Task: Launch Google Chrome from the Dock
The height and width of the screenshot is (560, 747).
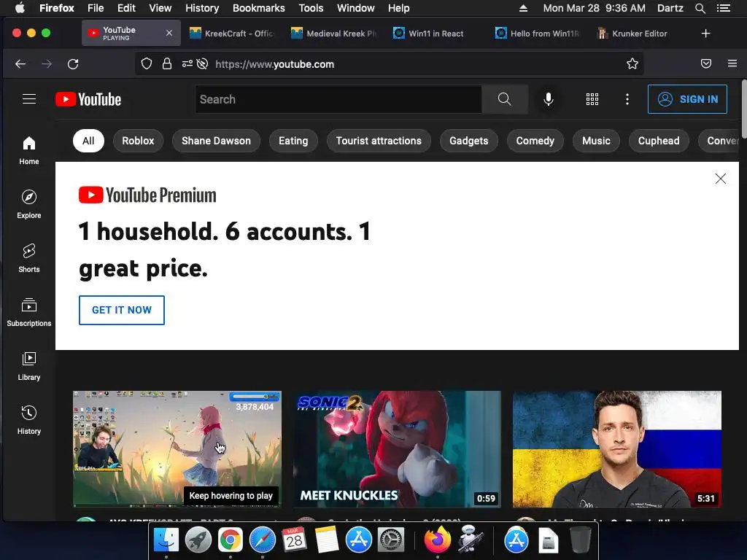Action: coord(230,540)
